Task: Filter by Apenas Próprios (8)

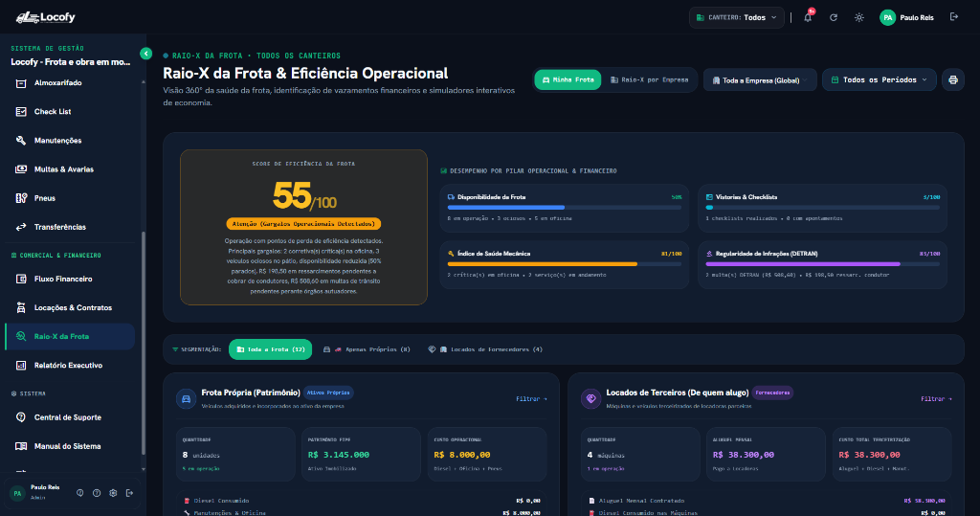Action: 367,349
